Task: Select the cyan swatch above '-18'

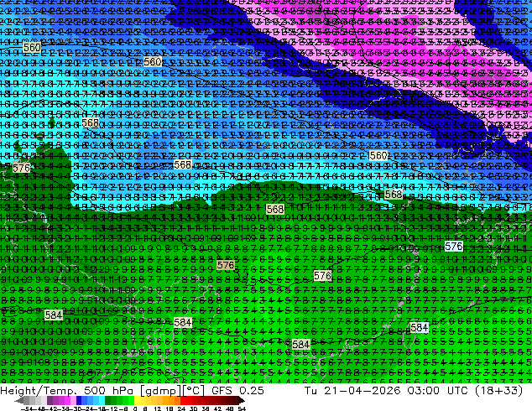Action: pos(102,401)
